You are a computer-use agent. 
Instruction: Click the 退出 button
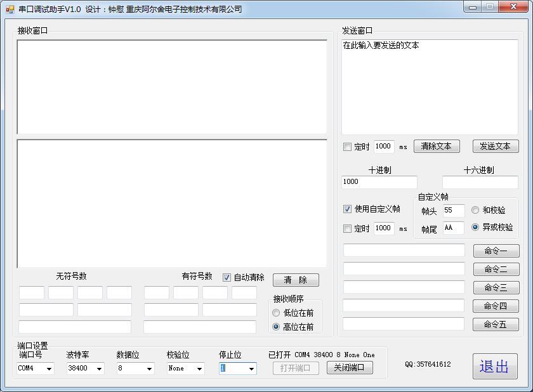pyautogui.click(x=495, y=366)
